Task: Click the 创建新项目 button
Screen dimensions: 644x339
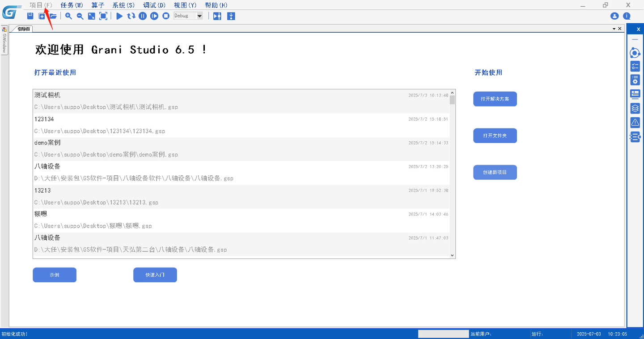Action: (495, 172)
